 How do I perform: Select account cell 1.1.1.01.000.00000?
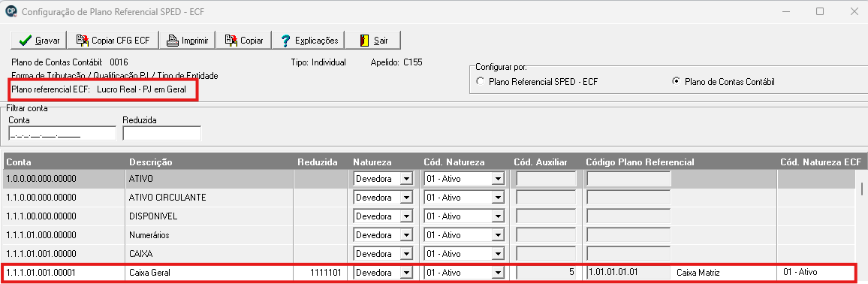(x=65, y=235)
